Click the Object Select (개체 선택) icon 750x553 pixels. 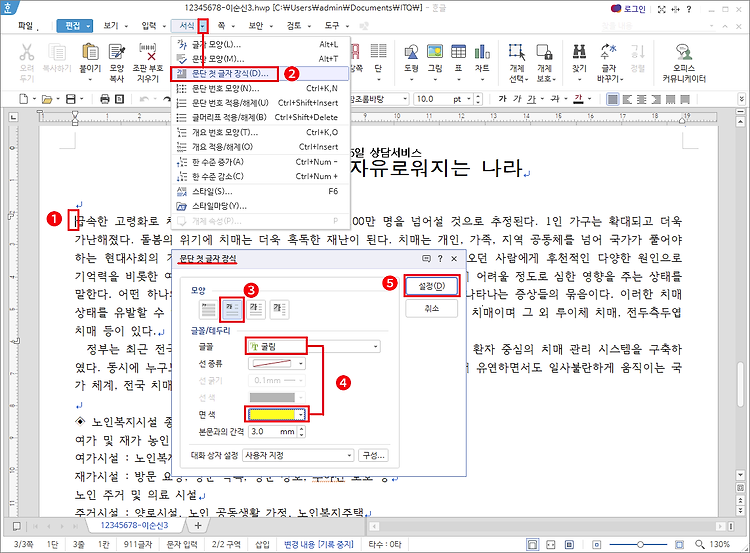coord(517,52)
